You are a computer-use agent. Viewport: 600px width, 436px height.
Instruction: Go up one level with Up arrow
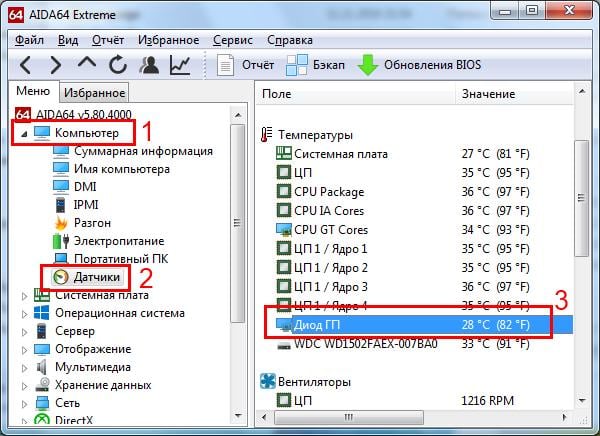(x=87, y=65)
